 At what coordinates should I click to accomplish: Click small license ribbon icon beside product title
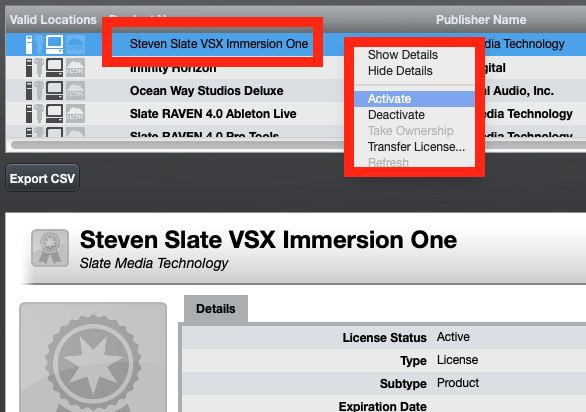tap(50, 248)
